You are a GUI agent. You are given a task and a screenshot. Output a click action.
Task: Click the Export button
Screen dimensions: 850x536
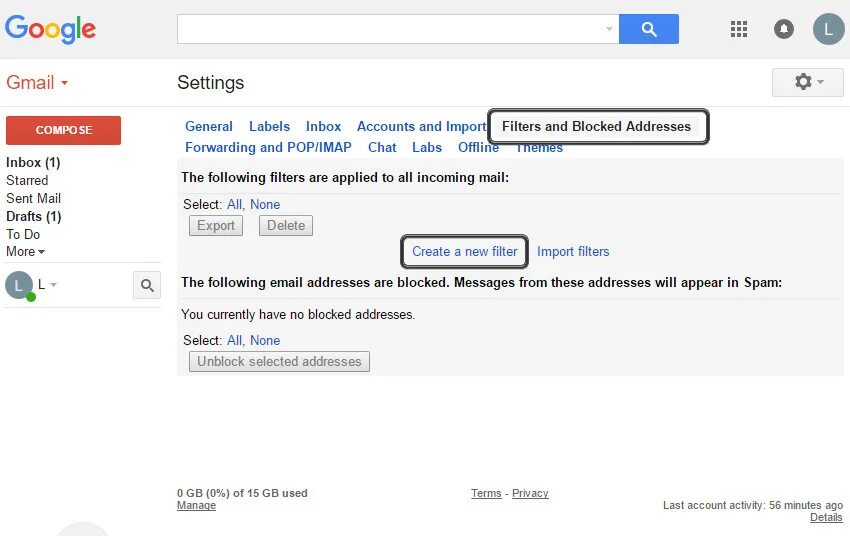(x=216, y=225)
